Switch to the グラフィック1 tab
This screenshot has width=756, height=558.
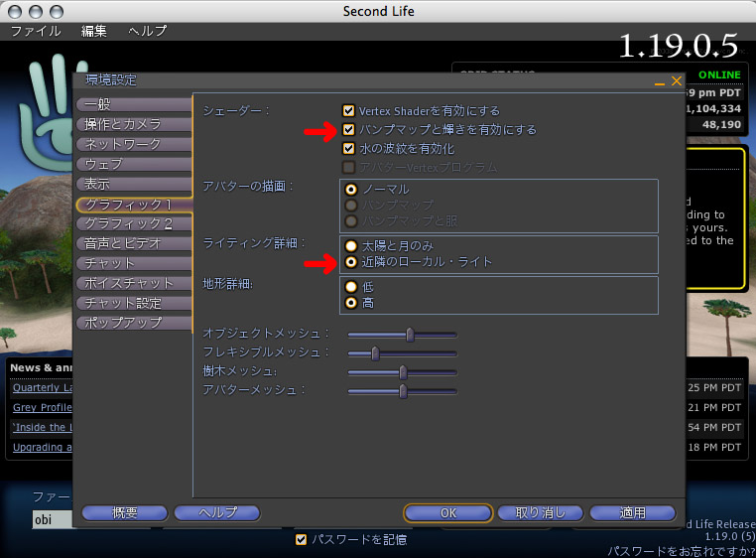coord(134,205)
